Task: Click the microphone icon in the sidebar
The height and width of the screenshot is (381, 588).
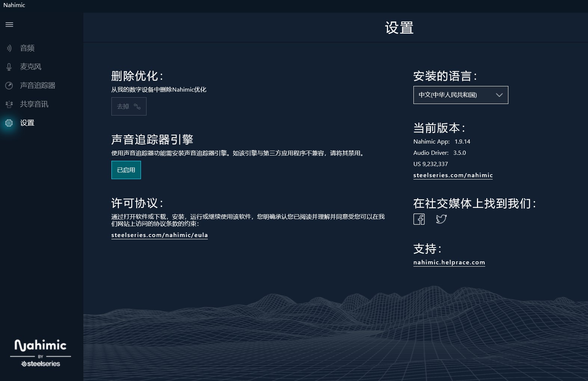Action: click(9, 67)
